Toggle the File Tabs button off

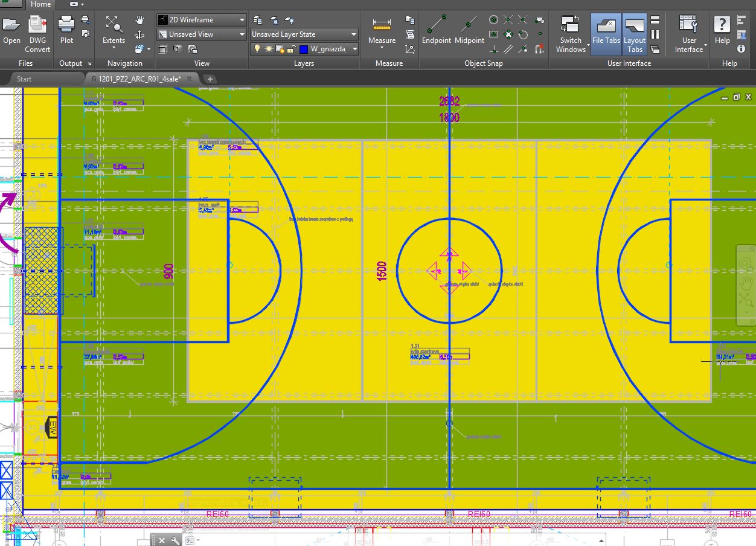pyautogui.click(x=606, y=33)
